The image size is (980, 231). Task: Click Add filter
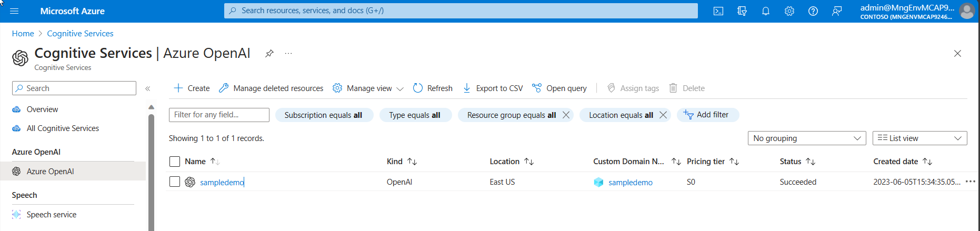707,115
